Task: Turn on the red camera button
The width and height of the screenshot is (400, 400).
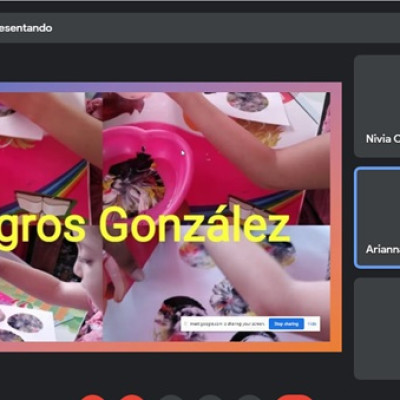Action: [x=132, y=397]
